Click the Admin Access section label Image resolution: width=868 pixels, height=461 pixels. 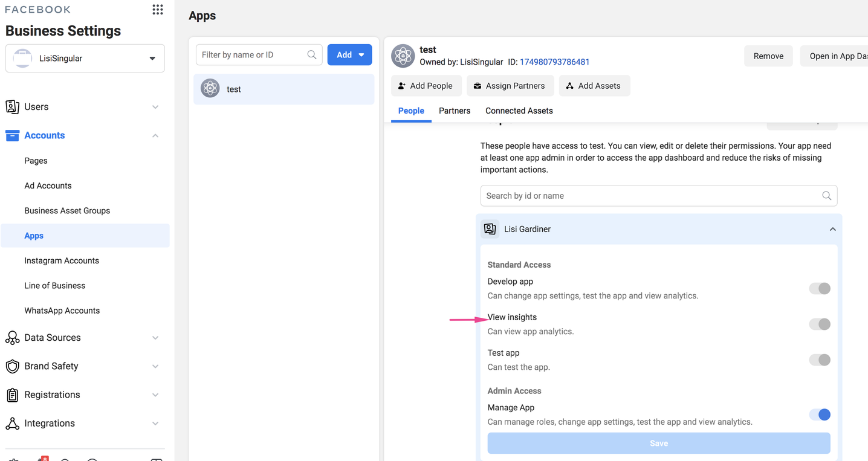click(x=514, y=391)
